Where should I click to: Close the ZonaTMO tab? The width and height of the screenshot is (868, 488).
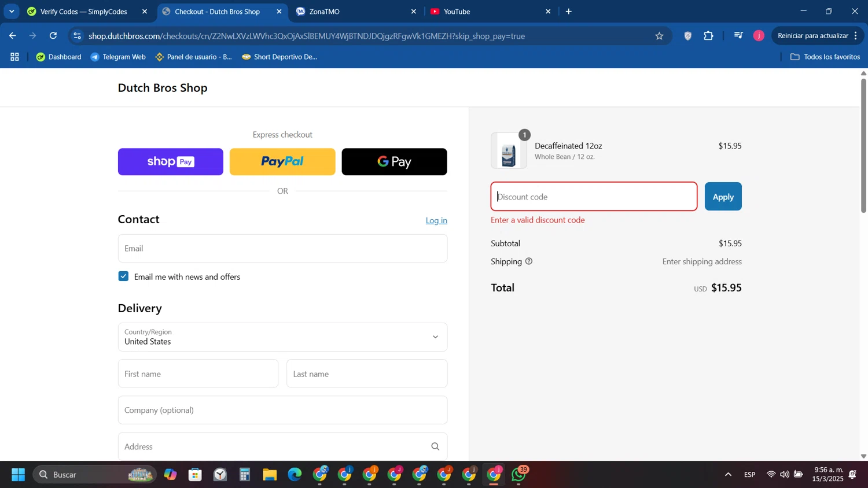(413, 12)
